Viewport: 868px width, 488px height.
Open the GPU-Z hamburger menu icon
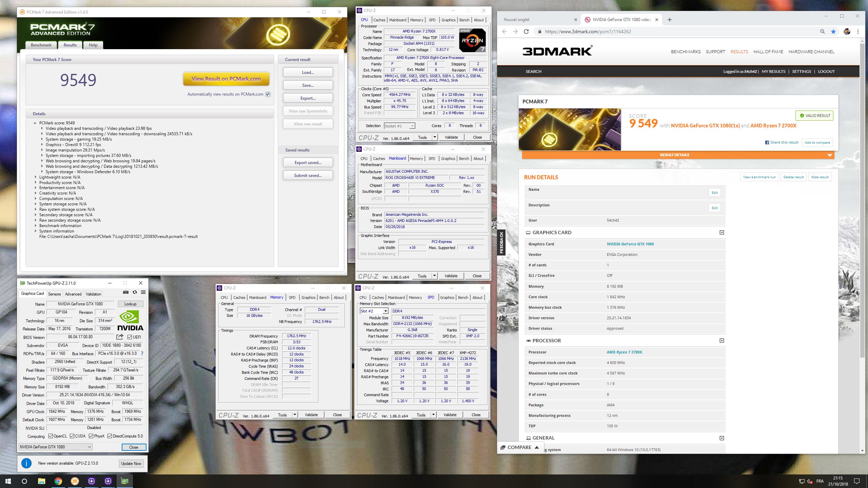(x=143, y=292)
